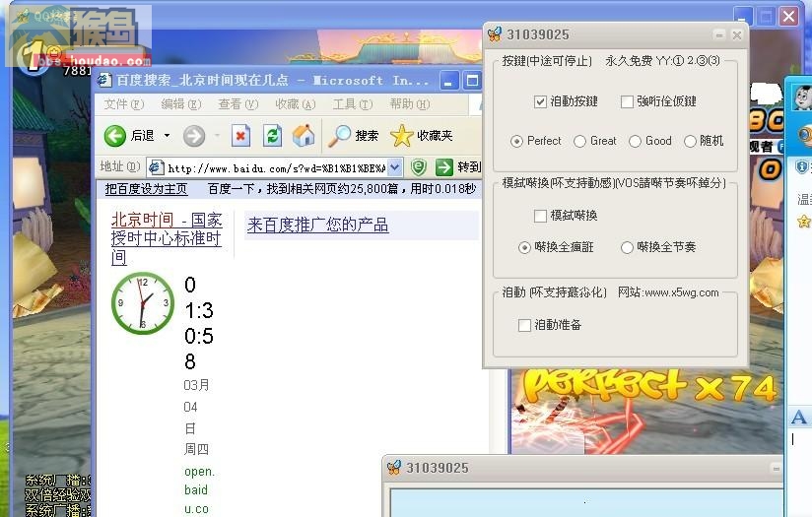Click the blue info icon at right edge
The image size is (812, 517).
pos(801,166)
